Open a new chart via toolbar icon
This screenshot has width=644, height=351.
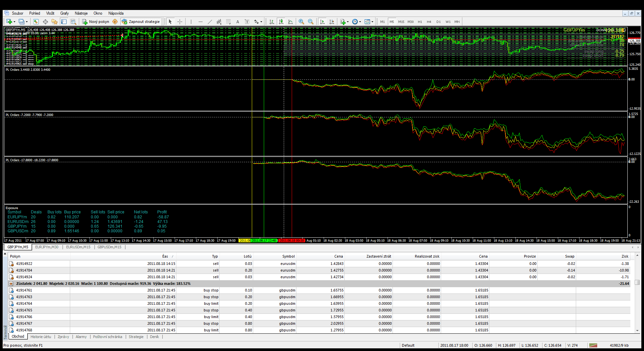point(9,22)
